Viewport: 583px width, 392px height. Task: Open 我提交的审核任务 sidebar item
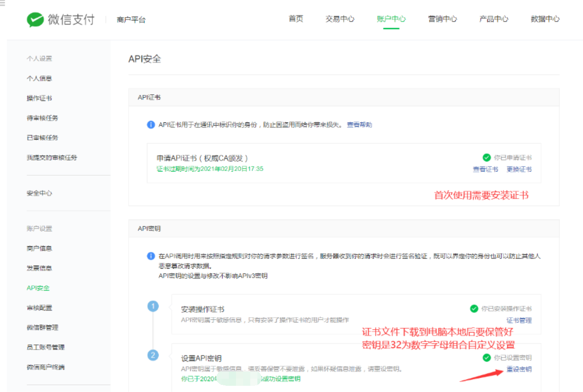click(52, 158)
